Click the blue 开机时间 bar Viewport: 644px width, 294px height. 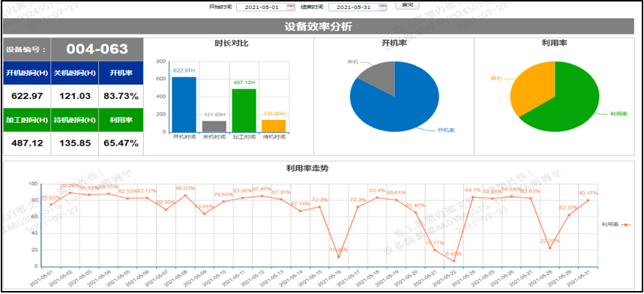tap(184, 104)
